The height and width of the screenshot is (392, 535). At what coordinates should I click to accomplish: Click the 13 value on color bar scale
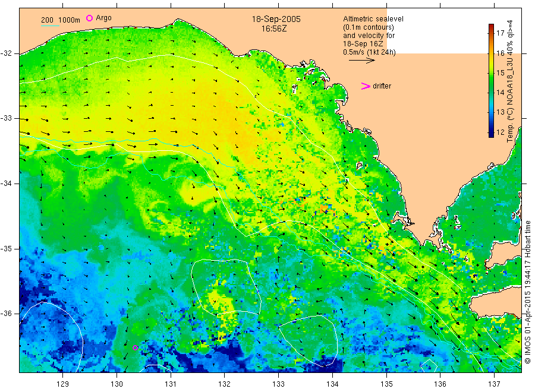[500, 112]
